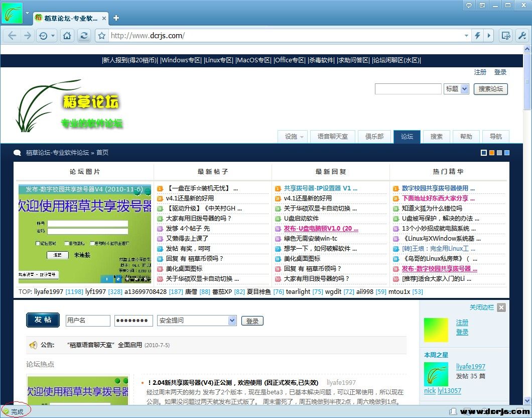Click the Home icon in the toolbar
The height and width of the screenshot is (418, 532).
[67, 36]
